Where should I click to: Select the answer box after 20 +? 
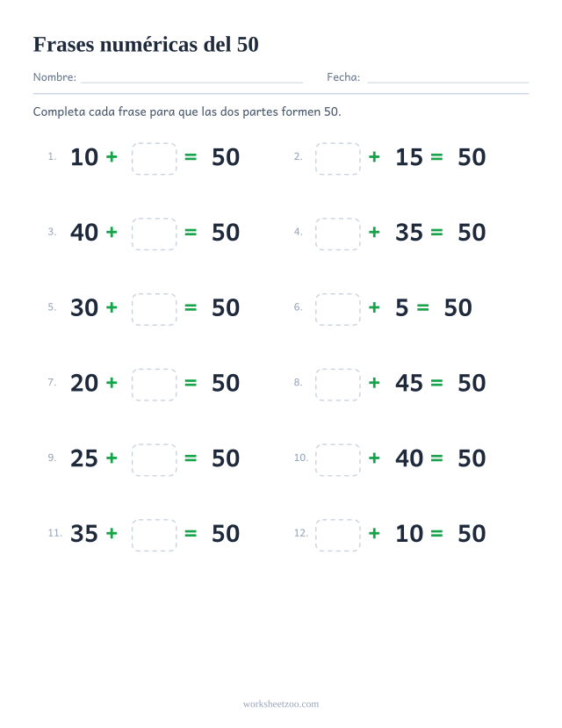click(x=154, y=385)
